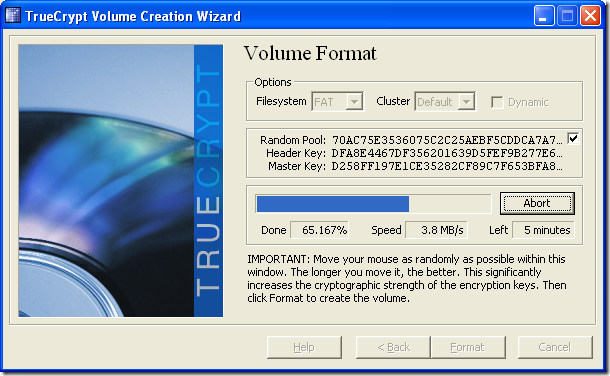This screenshot has width=610, height=376.
Task: Click the Volume Format heading
Action: coord(310,53)
